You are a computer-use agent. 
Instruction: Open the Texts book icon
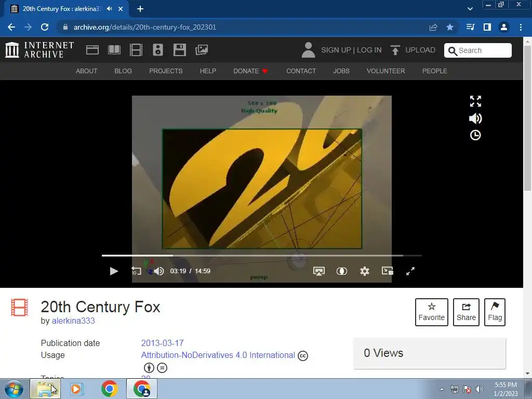tap(114, 50)
